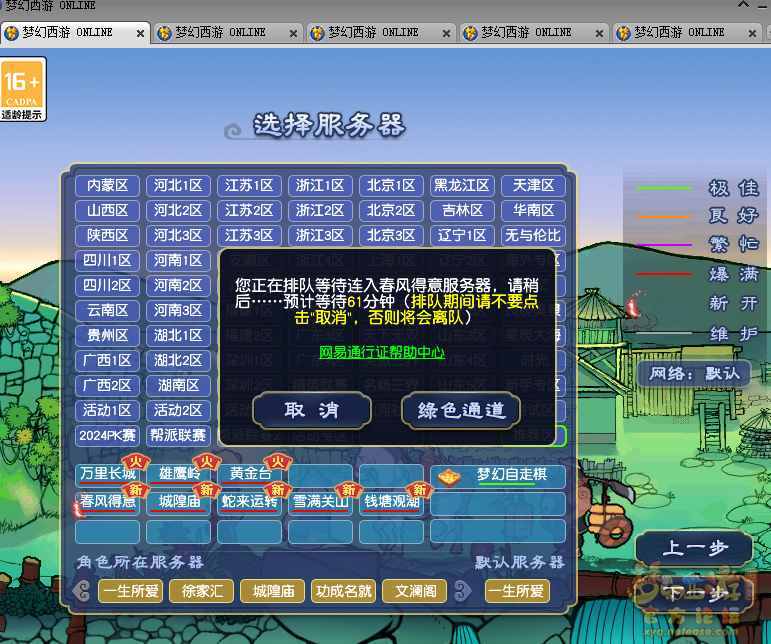Select the 山西区 region
The image size is (771, 644).
click(x=107, y=210)
